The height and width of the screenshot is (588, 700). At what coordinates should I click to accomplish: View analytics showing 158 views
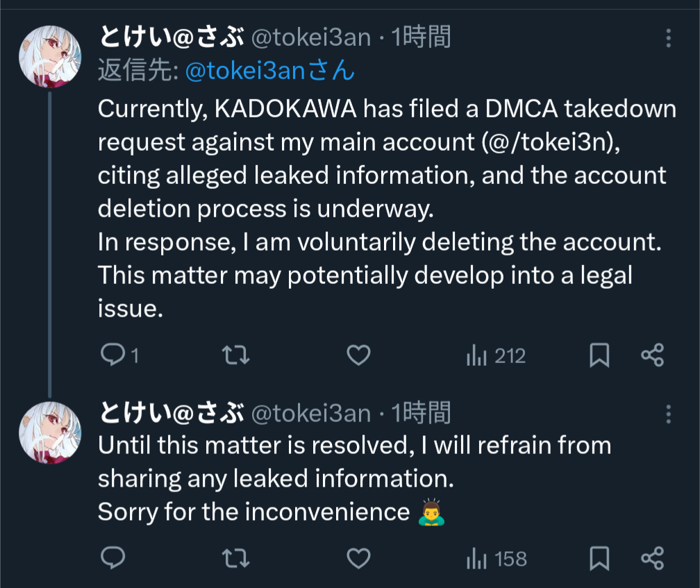click(496, 558)
